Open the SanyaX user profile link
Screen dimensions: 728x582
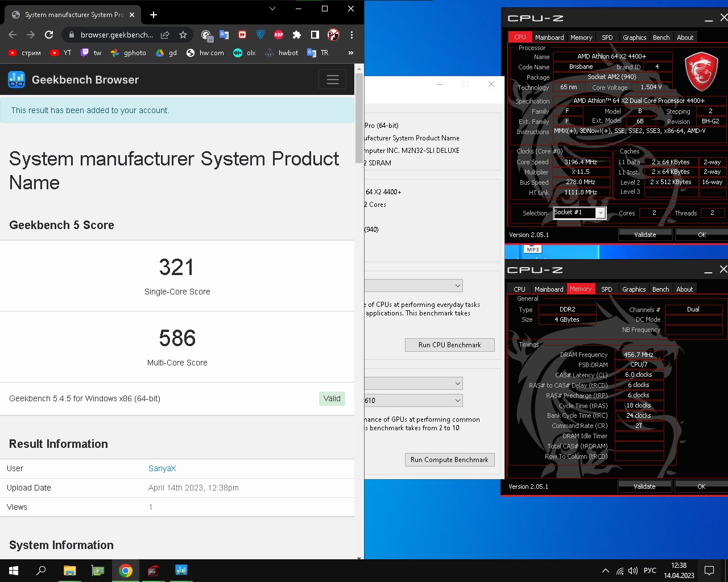point(162,468)
